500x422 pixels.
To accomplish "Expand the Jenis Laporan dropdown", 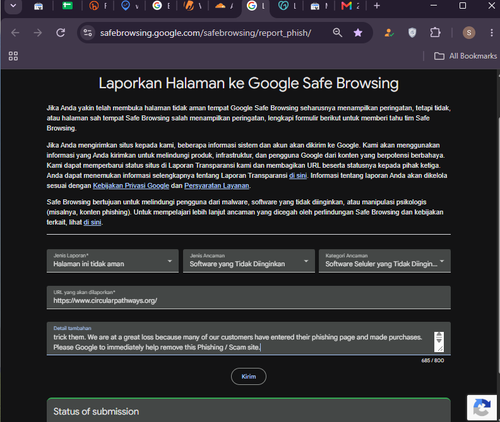I will pos(113,261).
